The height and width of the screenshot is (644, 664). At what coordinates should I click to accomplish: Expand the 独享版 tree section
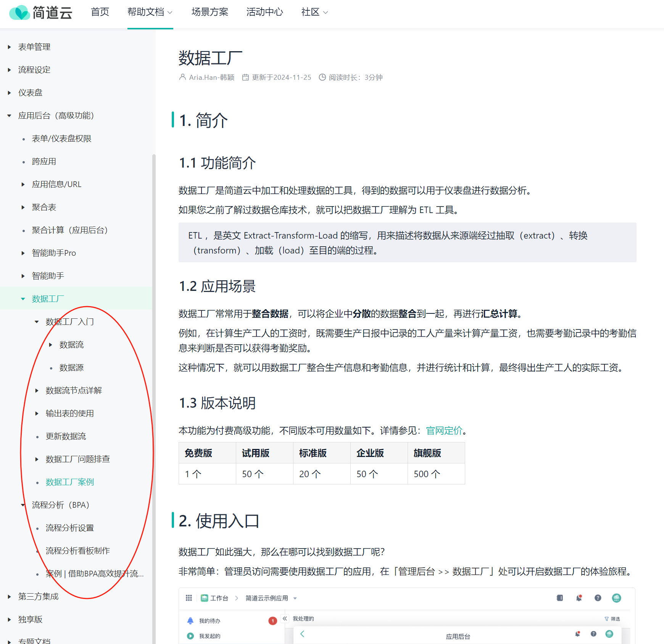(9, 620)
